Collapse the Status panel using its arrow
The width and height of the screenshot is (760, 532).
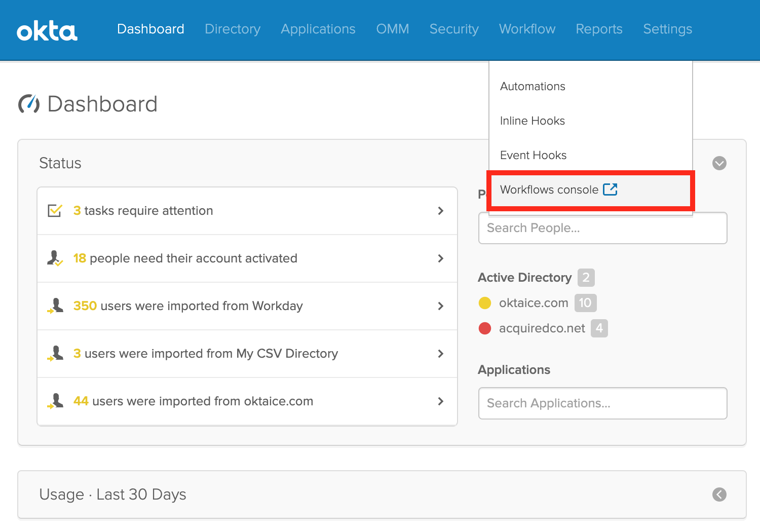point(719,163)
